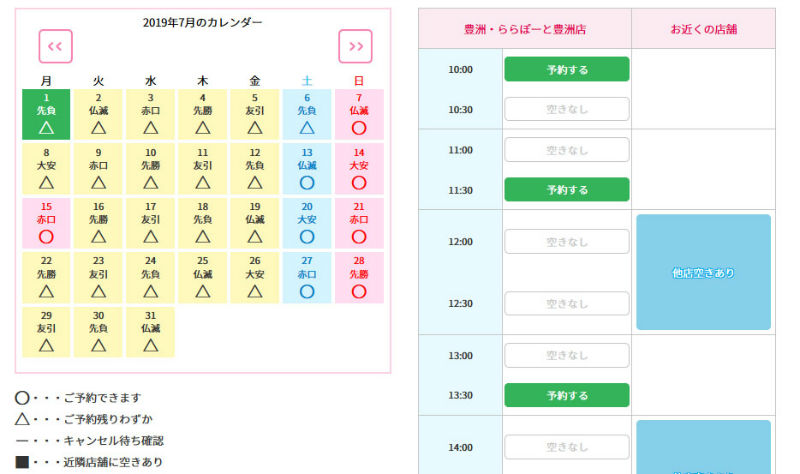The height and width of the screenshot is (474, 800).
Task: Click the triangle under July 31
Action: point(150,346)
